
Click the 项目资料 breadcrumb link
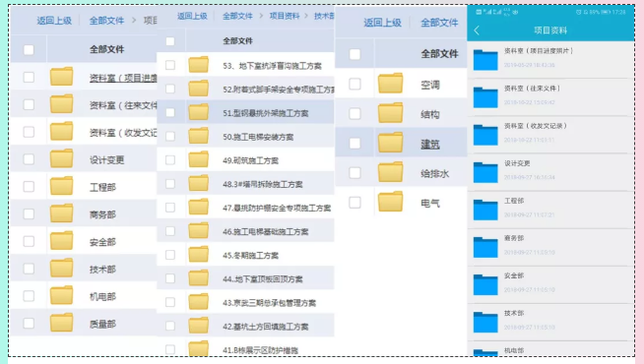pyautogui.click(x=285, y=16)
